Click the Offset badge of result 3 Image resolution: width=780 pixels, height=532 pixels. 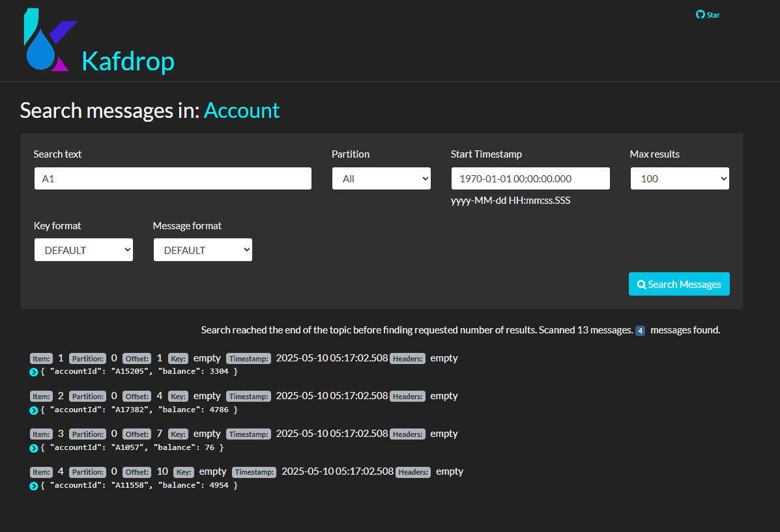(x=137, y=434)
